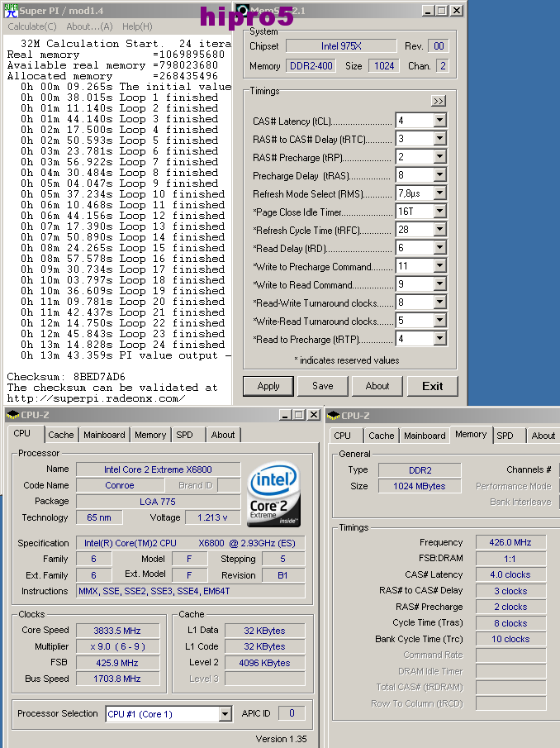Switch to SPD tab in right CPU-Z
Image resolution: width=560 pixels, height=748 pixels.
[505, 436]
